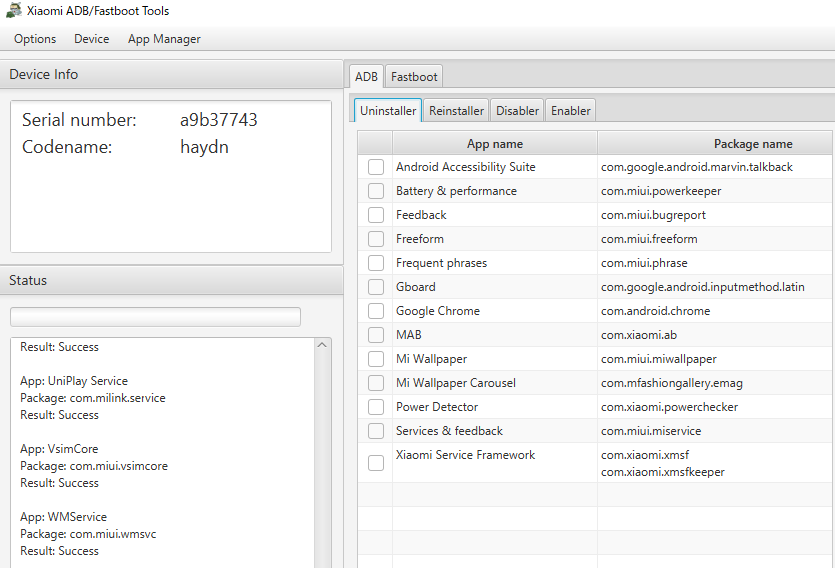Open the Device menu
The height and width of the screenshot is (568, 835).
(92, 39)
